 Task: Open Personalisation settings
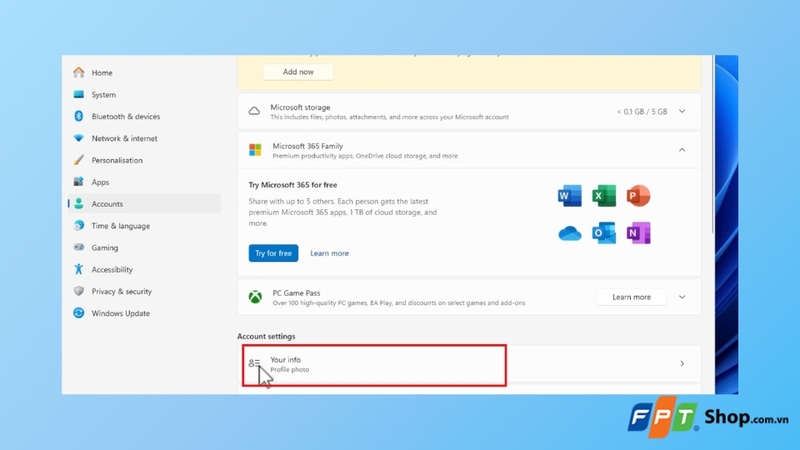coord(144,160)
